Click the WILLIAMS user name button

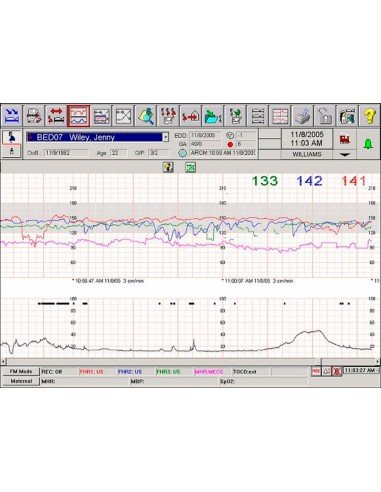click(307, 154)
